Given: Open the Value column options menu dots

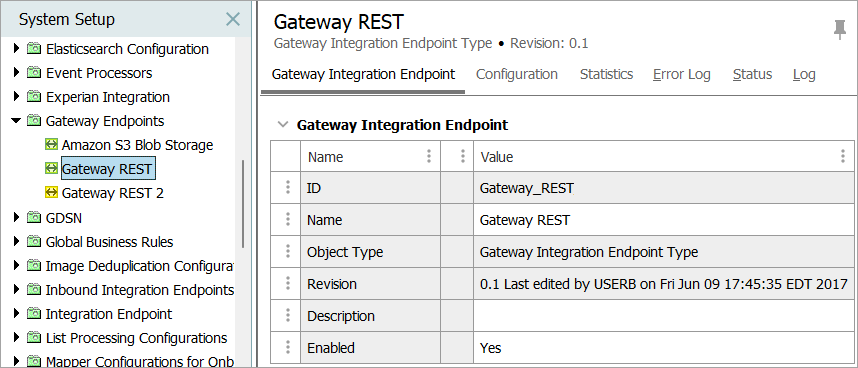Looking at the screenshot, I should pos(843,156).
